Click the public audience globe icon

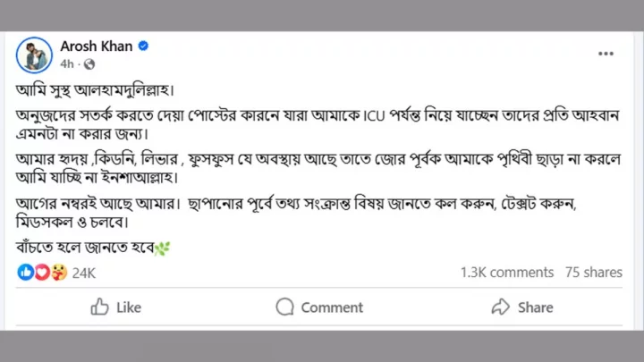89,64
